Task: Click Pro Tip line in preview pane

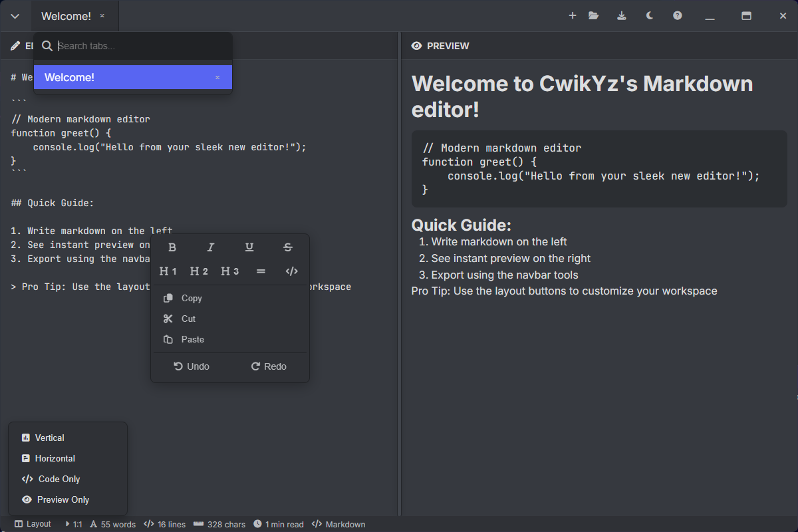Action: [565, 291]
